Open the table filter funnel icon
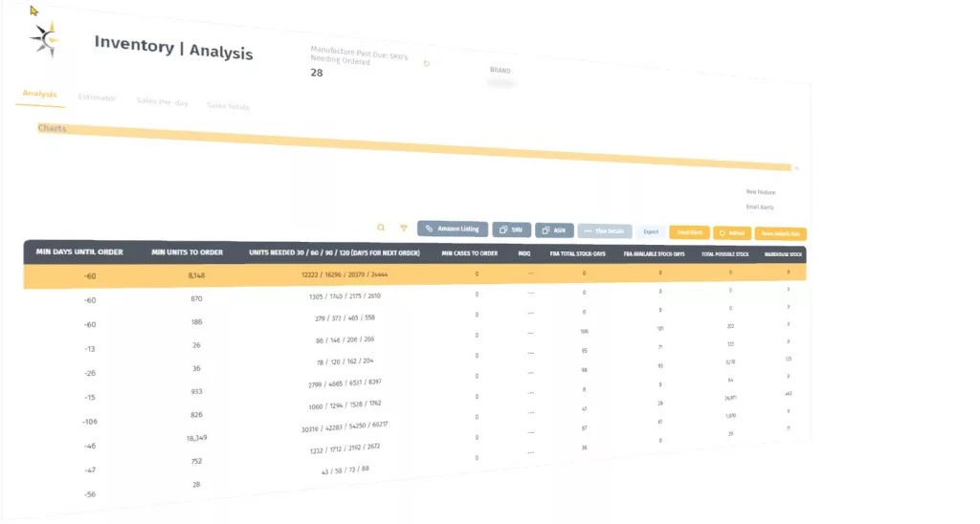The height and width of the screenshot is (524, 980). 404,228
